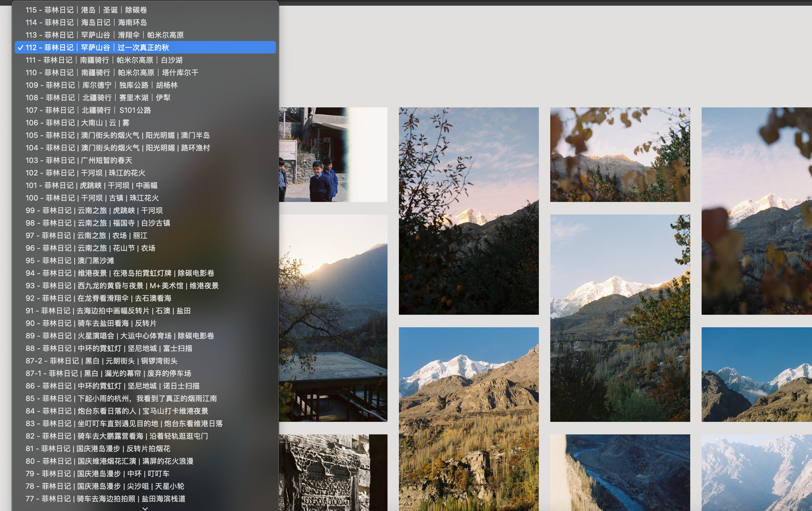Image resolution: width=812 pixels, height=511 pixels.
Task: Pick entry 85 下起小雨的杭州
Action: click(121, 398)
